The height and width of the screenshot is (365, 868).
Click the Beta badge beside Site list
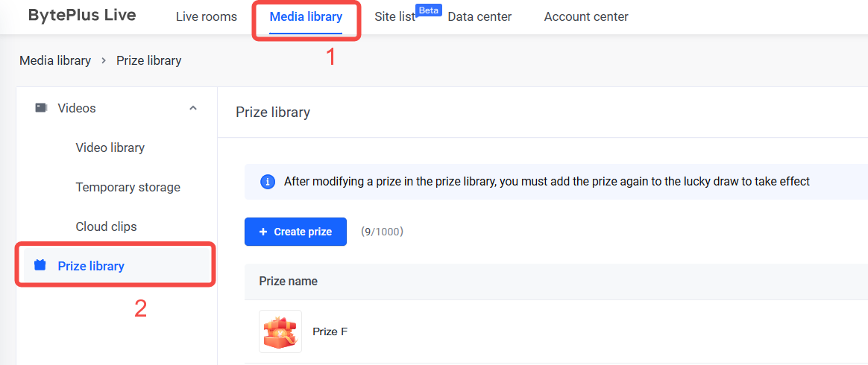coord(428,10)
